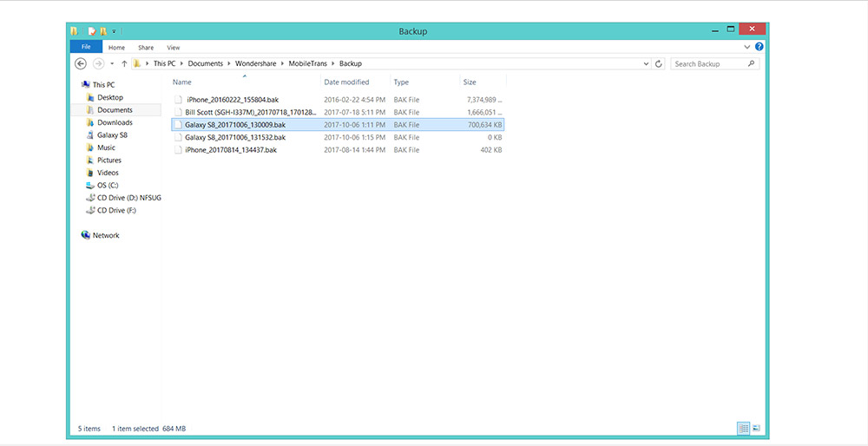
Task: Click the folder system icon in title bar
Action: click(74, 31)
